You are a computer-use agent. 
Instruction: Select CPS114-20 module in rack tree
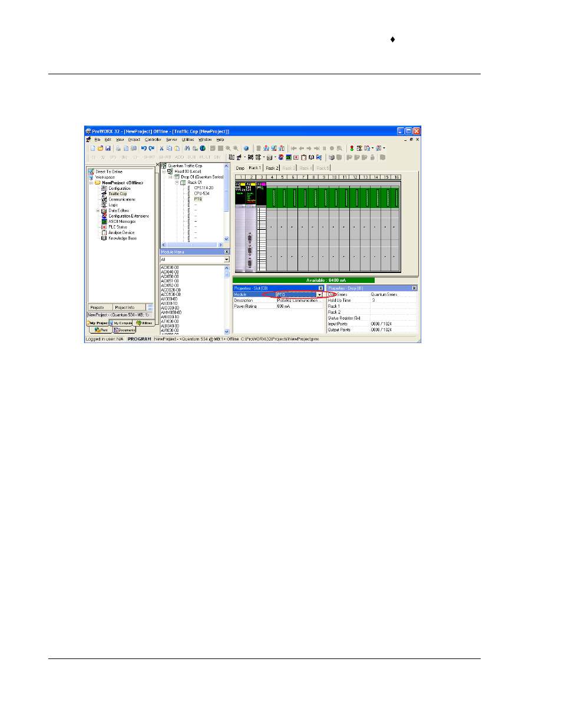click(x=204, y=188)
